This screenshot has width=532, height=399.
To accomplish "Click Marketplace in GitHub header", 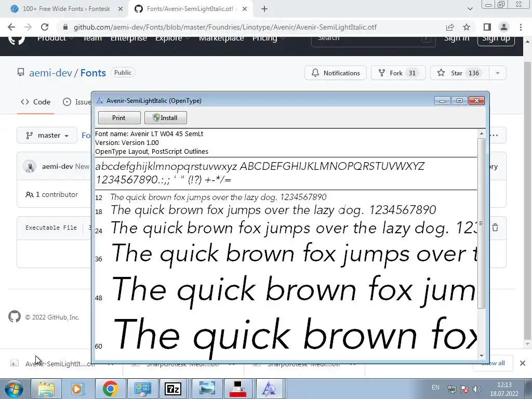I will [x=221, y=38].
